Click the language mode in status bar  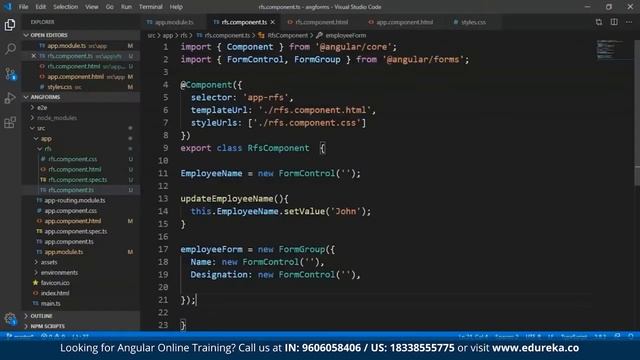coord(574,336)
